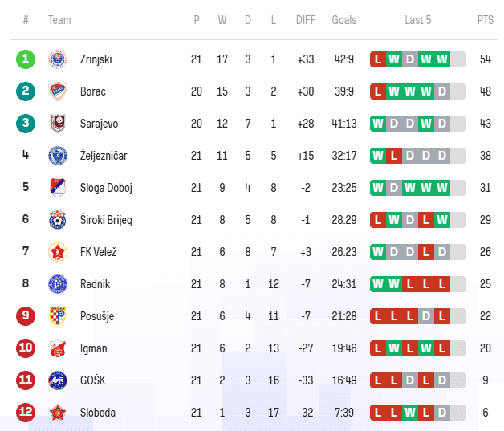The image size is (504, 431).
Task: Click the Sloga Doboj club logo
Action: (57, 188)
